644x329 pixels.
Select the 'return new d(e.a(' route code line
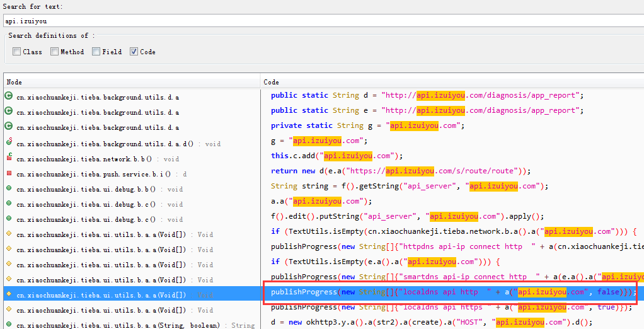401,171
